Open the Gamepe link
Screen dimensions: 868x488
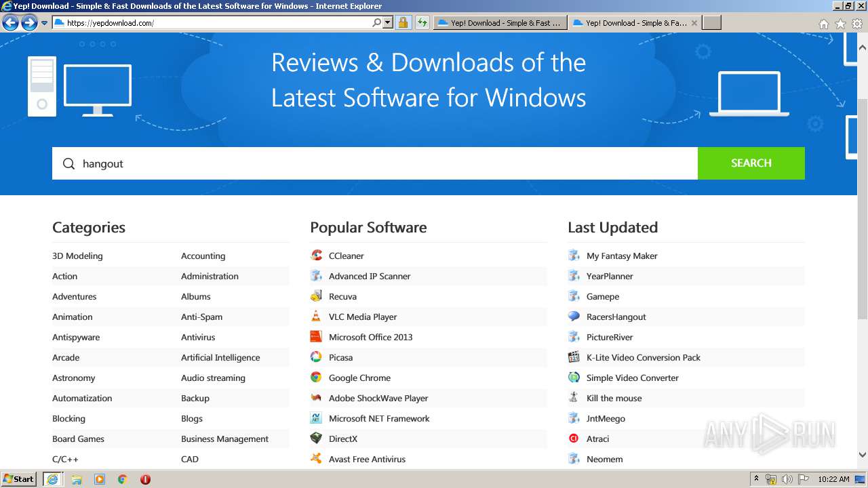pos(603,296)
